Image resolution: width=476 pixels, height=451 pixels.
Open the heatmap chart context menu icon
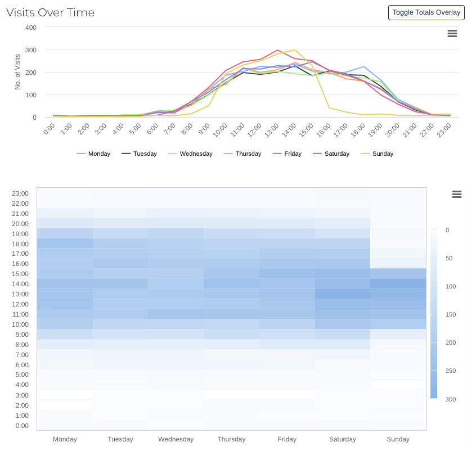(456, 194)
